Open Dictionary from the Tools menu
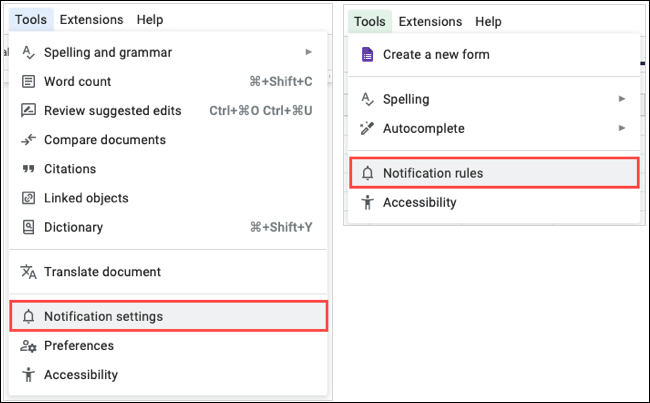The image size is (650, 403). pyautogui.click(x=168, y=227)
